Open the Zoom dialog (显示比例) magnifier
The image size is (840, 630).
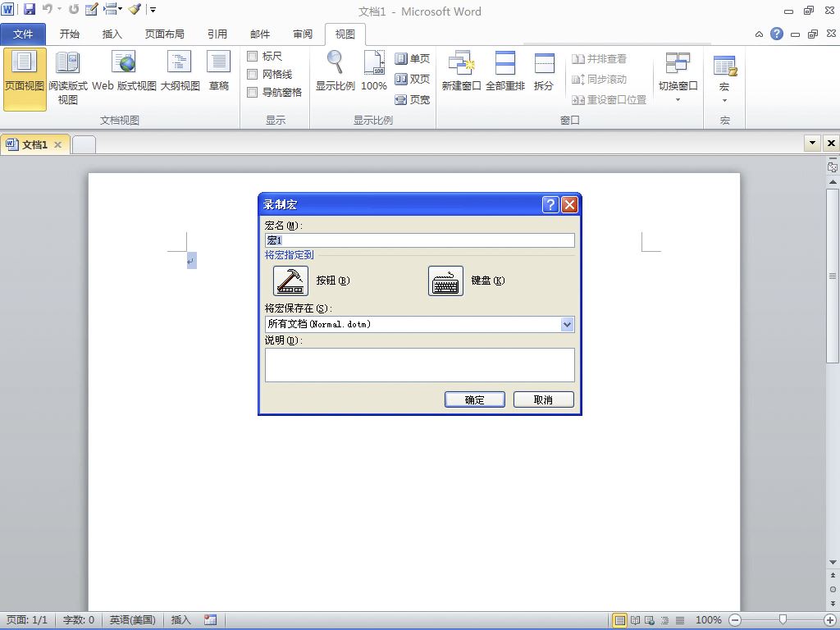pyautogui.click(x=336, y=71)
